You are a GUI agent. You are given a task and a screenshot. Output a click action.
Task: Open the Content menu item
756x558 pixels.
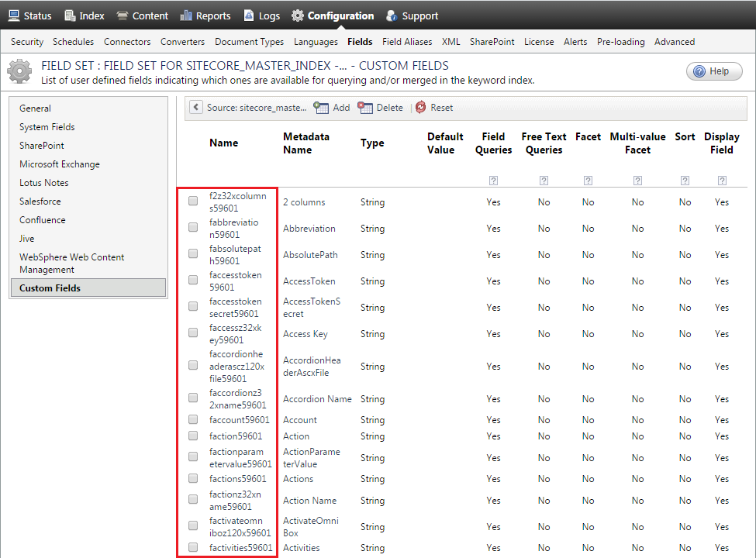[x=149, y=15]
